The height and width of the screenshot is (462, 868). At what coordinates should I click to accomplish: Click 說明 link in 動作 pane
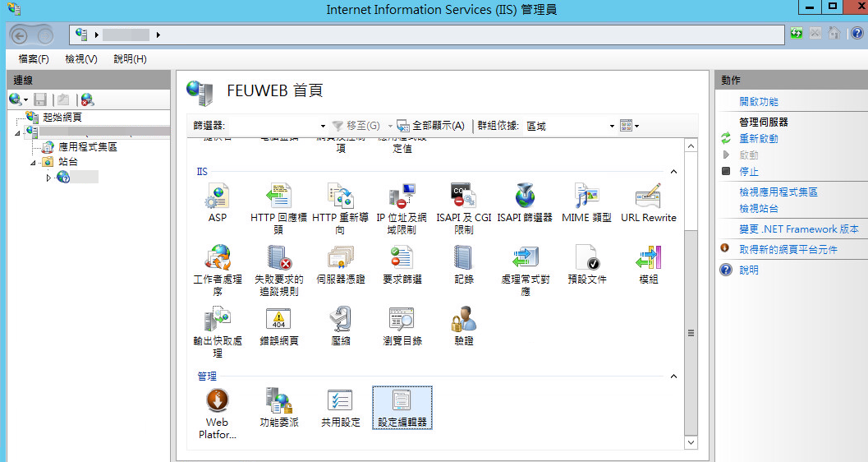748,270
